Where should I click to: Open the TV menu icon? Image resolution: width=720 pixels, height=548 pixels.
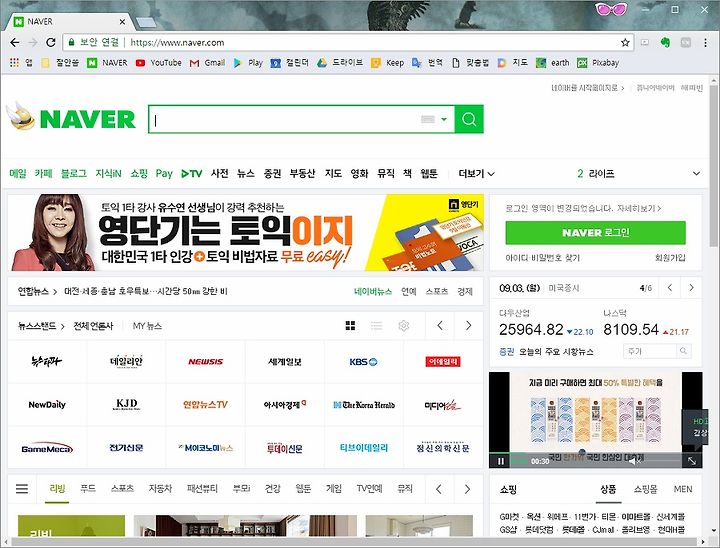(x=191, y=174)
